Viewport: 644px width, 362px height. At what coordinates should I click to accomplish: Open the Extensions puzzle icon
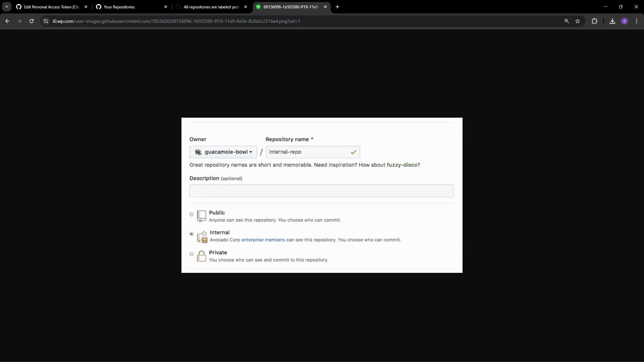tap(594, 21)
